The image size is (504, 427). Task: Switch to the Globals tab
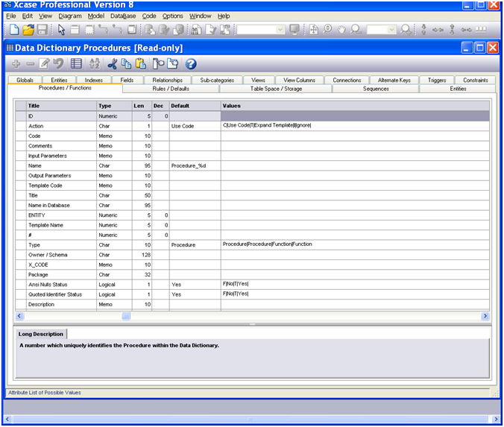click(x=25, y=80)
